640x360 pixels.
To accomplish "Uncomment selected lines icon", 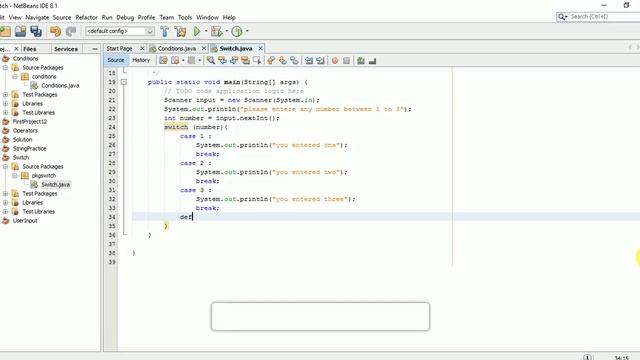I will (372, 61).
